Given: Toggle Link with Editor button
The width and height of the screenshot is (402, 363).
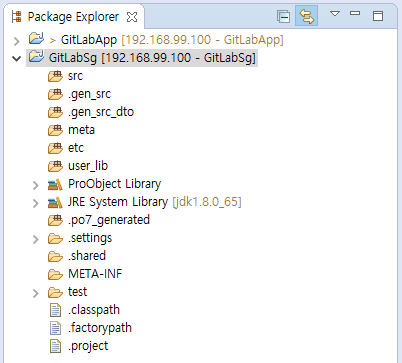Looking at the screenshot, I should (x=306, y=16).
